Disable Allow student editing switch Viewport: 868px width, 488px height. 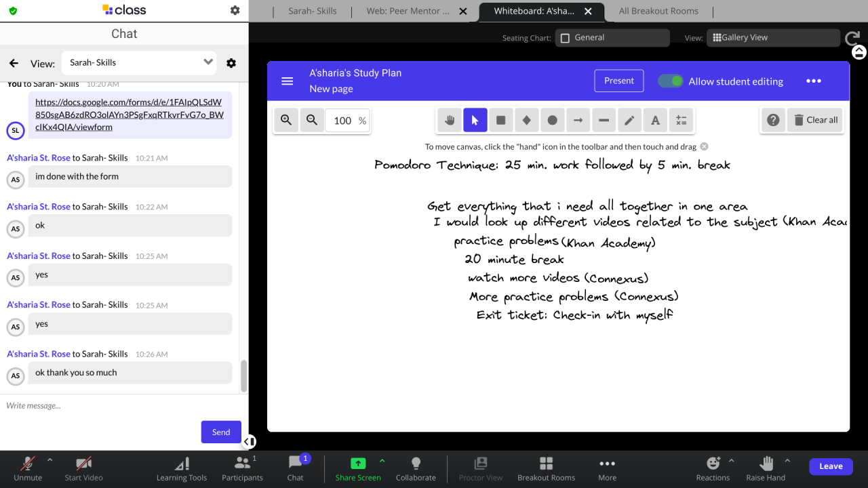coord(671,81)
